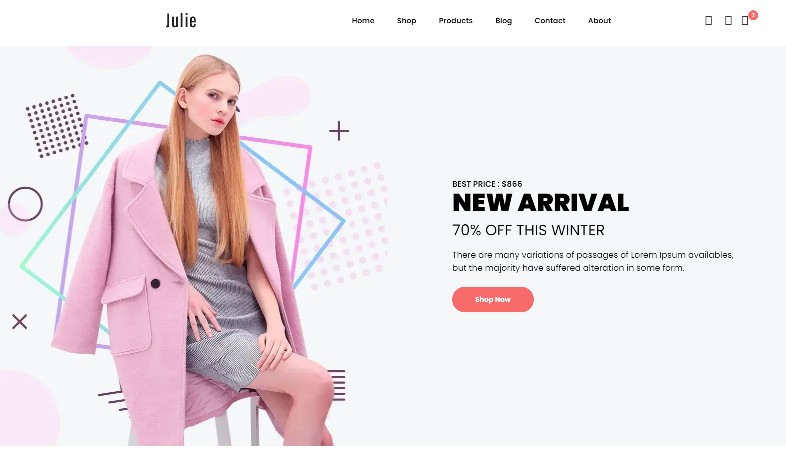This screenshot has width=786, height=450.
Task: Click the hollow circle decoration
Action: (25, 204)
